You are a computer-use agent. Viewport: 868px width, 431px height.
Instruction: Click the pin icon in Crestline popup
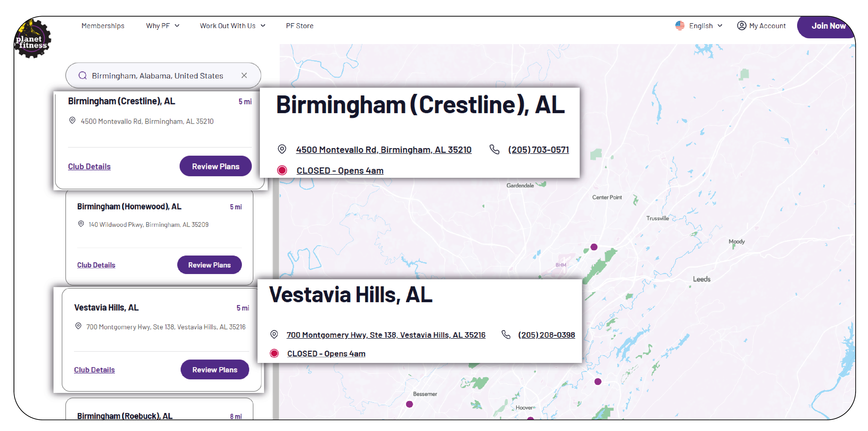(282, 149)
